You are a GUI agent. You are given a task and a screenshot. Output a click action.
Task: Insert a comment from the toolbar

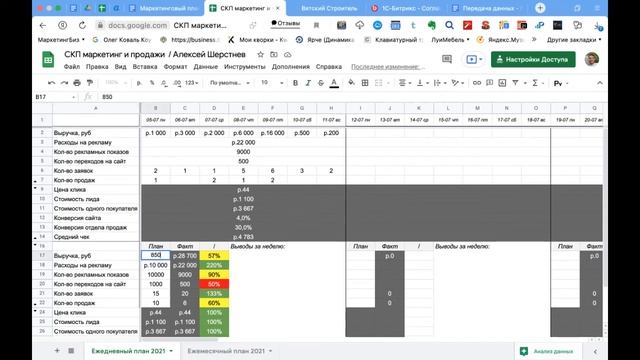point(489,83)
